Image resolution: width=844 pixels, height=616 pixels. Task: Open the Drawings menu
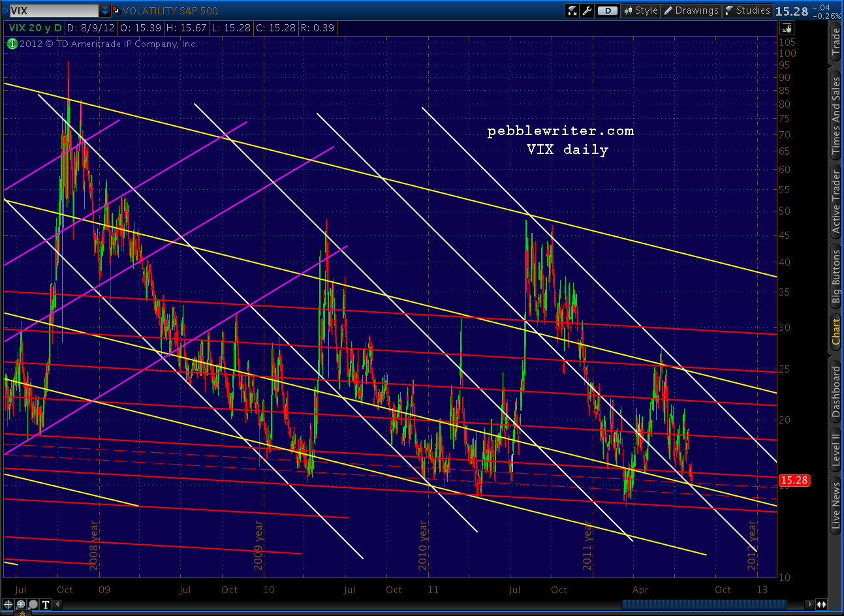click(x=691, y=10)
